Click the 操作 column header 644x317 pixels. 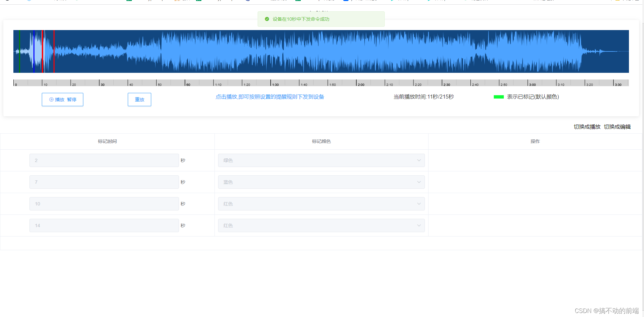pyautogui.click(x=535, y=142)
